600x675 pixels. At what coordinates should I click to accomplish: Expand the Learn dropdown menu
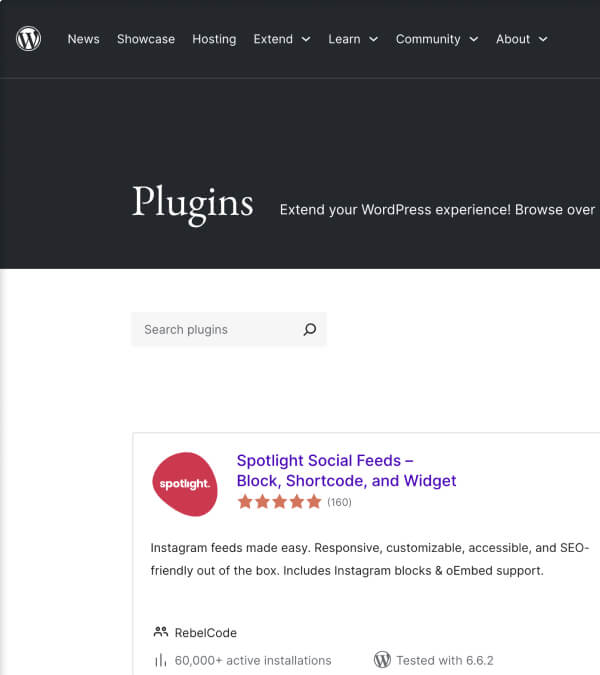353,39
